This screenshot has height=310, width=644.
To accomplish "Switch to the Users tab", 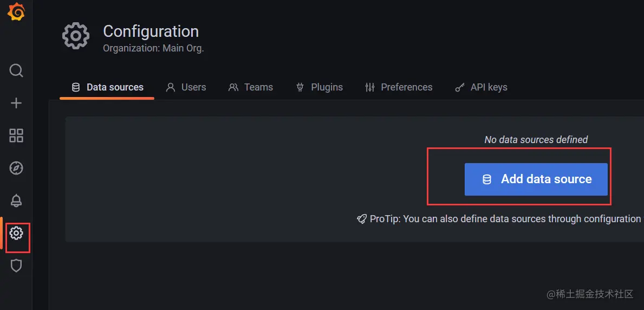I will 186,87.
